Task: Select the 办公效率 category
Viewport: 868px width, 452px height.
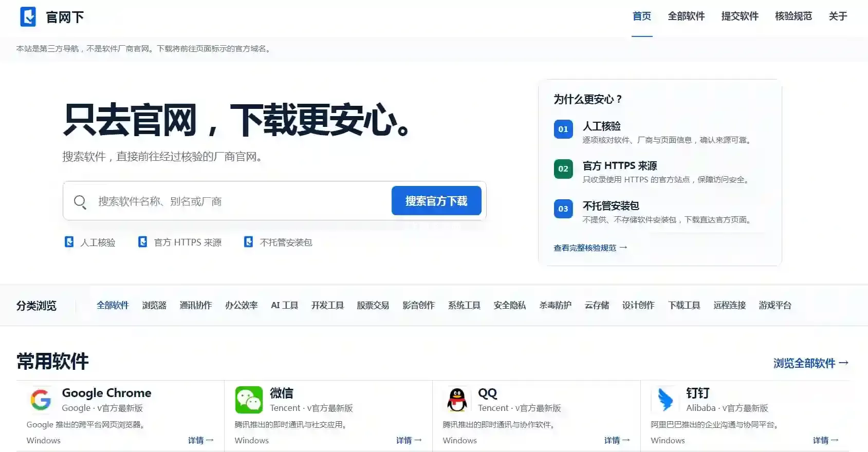Action: coord(242,305)
